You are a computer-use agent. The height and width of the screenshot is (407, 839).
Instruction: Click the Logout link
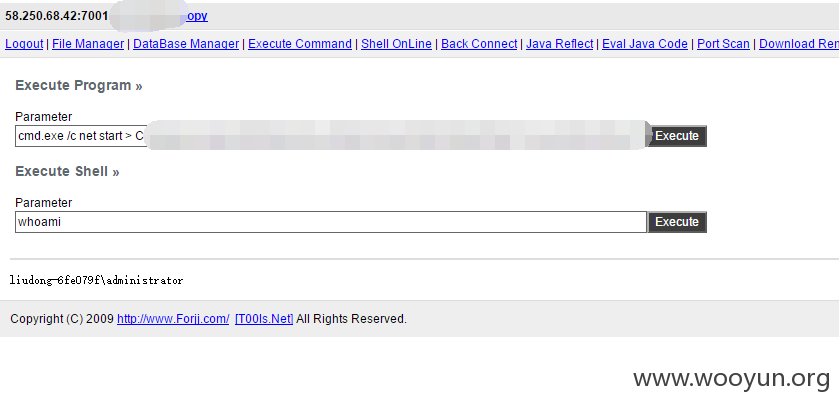point(24,44)
